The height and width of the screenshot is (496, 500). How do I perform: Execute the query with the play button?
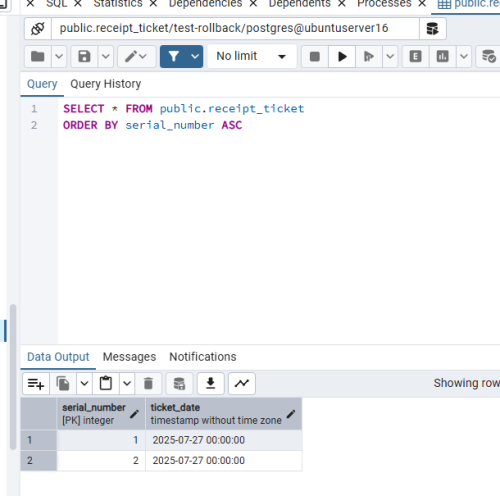pyautogui.click(x=342, y=56)
